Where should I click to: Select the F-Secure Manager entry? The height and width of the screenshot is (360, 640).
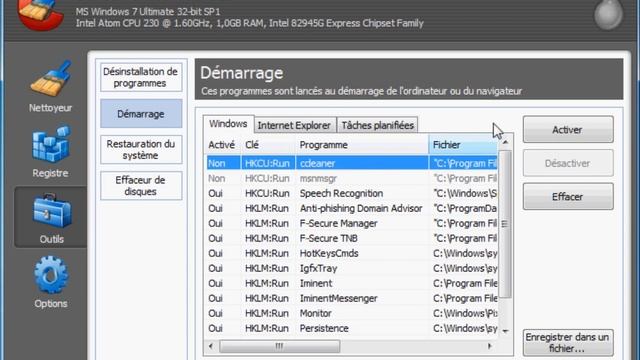[351, 223]
